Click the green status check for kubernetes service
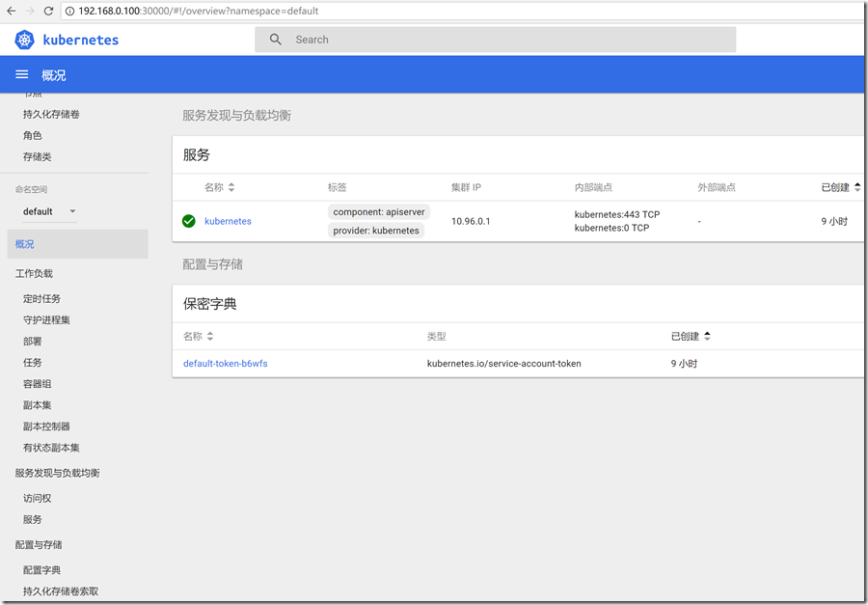This screenshot has height=605, width=868. pos(189,221)
